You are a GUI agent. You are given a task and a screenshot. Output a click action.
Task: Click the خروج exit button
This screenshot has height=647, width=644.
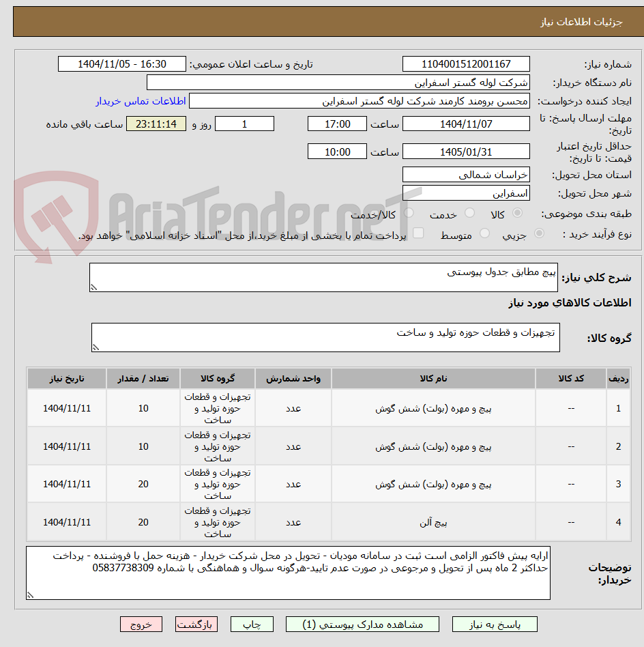point(141,624)
